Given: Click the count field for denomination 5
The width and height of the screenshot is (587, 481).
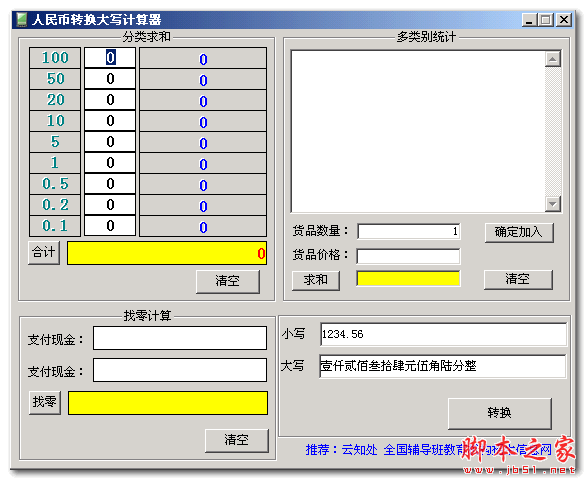Looking at the screenshot, I should [110, 141].
